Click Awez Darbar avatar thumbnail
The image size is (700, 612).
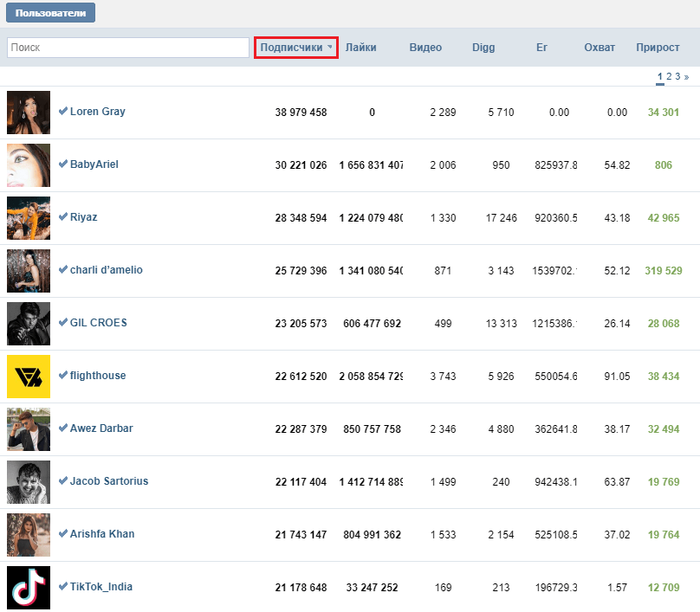[x=29, y=429]
